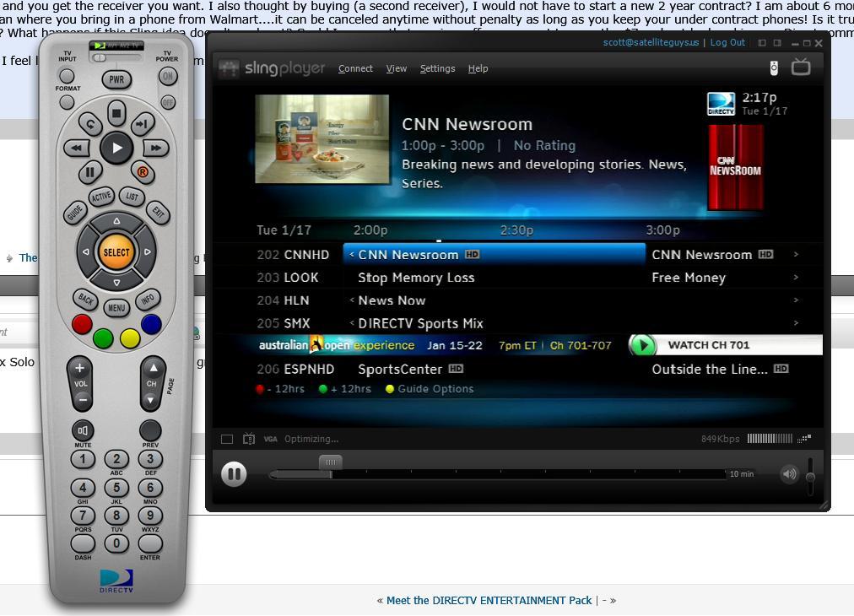
Task: Tap the up arrow on remote d-pad
Action: (116, 221)
